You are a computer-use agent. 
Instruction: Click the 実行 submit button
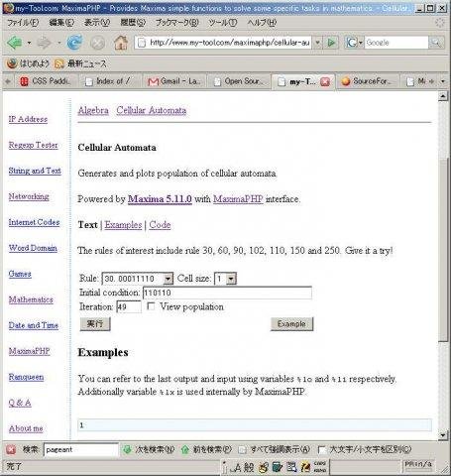pos(95,324)
